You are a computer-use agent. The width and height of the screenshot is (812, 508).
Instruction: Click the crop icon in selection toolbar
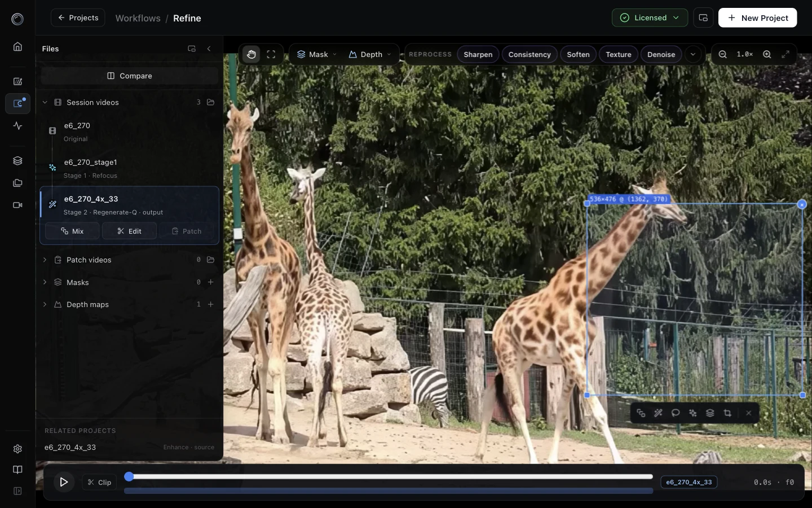[727, 413]
